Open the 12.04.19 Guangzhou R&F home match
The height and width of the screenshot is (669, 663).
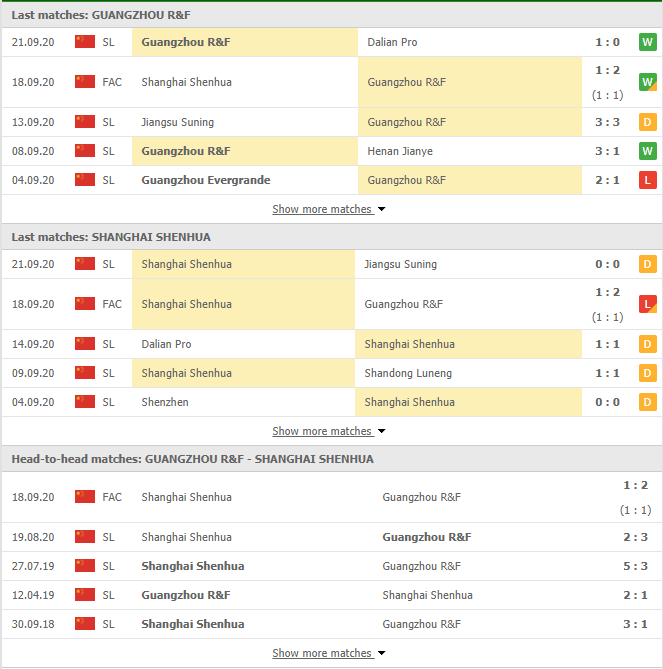186,595
